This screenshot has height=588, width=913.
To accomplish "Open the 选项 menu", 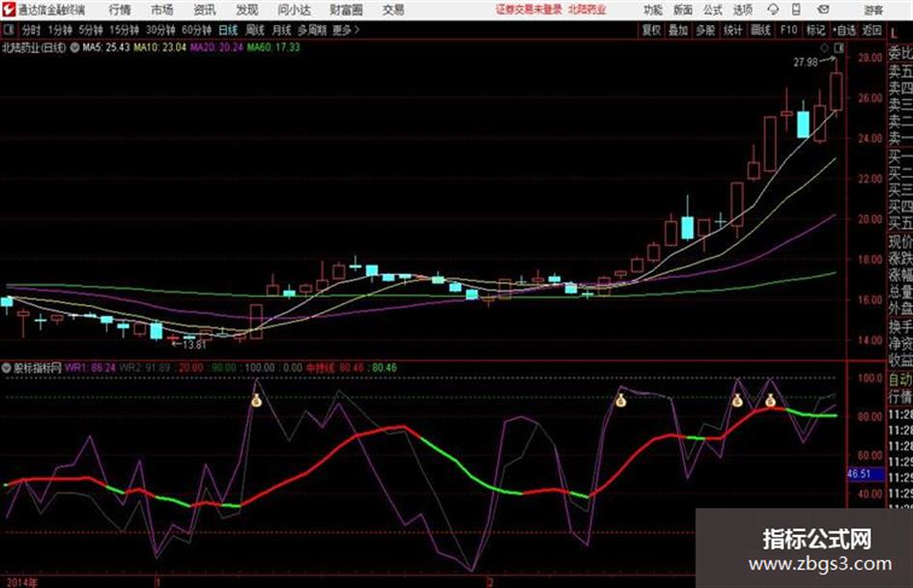I will coord(743,10).
